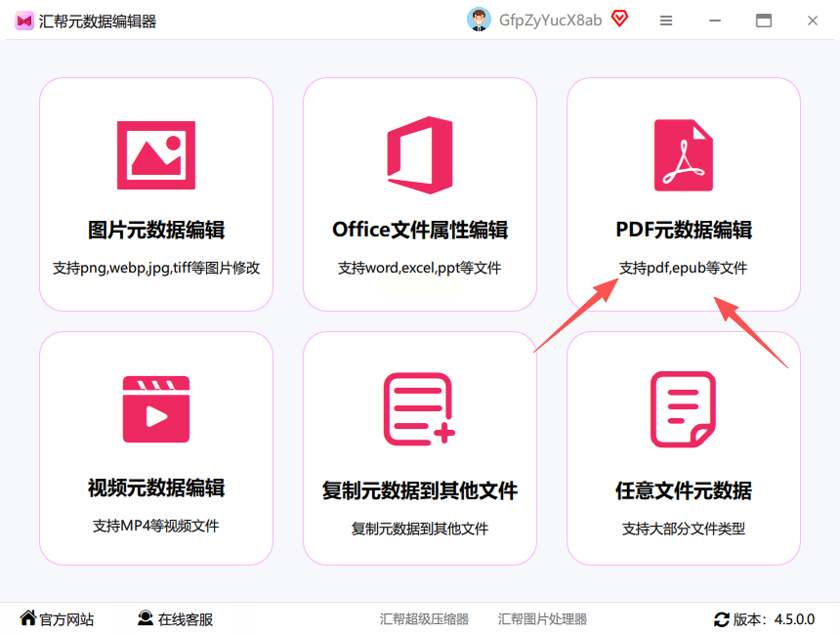Click the red VIP diamond icon
Viewport: 840px width, 635px height.
(620, 20)
